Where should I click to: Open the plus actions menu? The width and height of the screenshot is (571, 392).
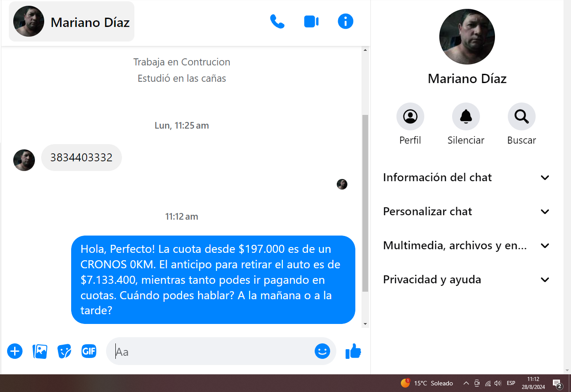coord(15,351)
